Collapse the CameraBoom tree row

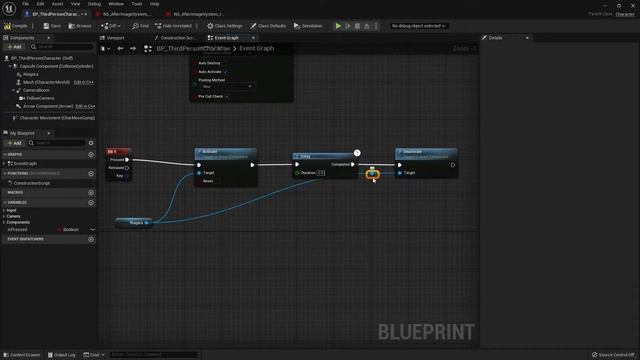pos(13,90)
